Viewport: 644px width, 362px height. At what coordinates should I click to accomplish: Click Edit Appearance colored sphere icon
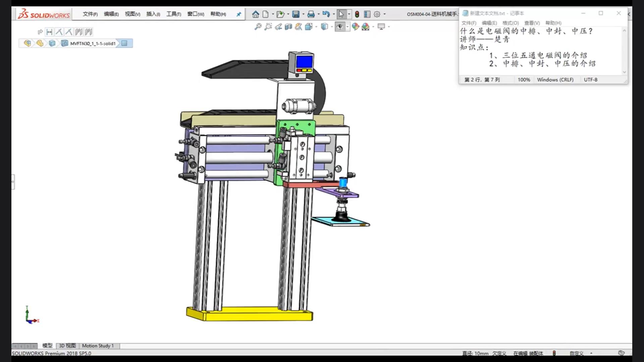pyautogui.click(x=356, y=26)
